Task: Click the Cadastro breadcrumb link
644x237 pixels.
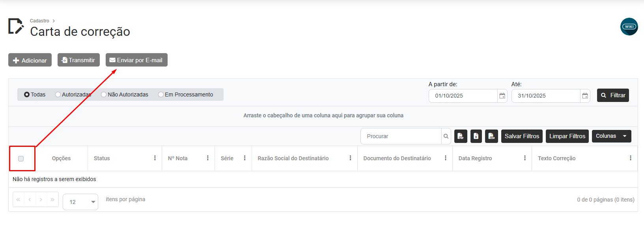Action: (x=39, y=21)
